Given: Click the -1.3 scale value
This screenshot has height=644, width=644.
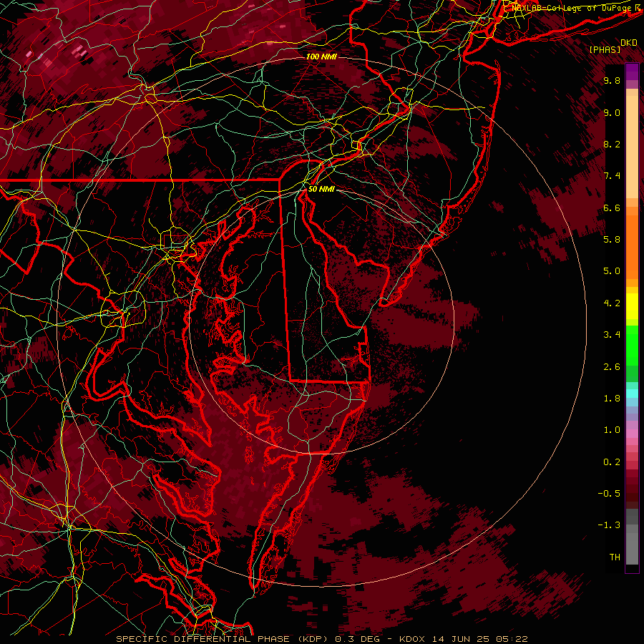Looking at the screenshot, I should 609,525.
